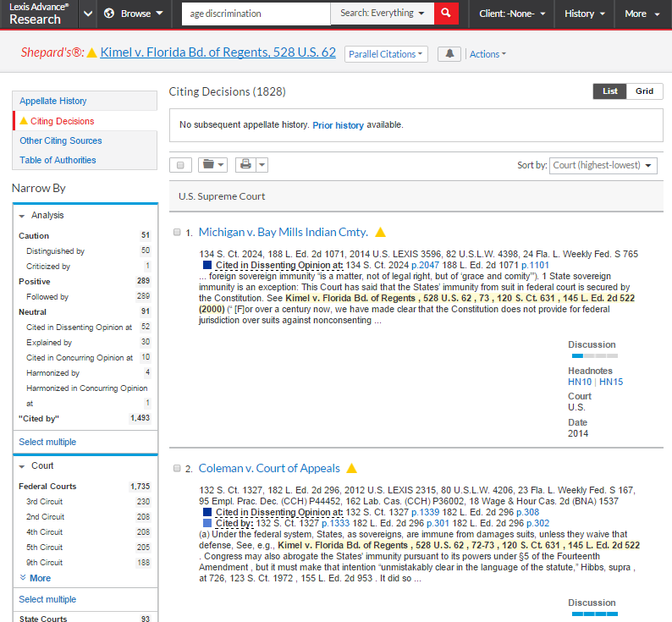Open the Prior history link
This screenshot has height=622, width=672.
pyautogui.click(x=338, y=125)
